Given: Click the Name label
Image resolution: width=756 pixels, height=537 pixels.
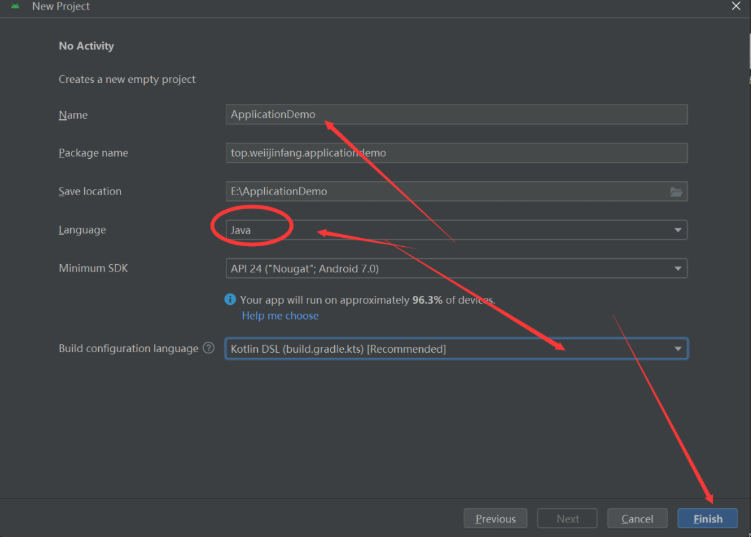Looking at the screenshot, I should [73, 115].
